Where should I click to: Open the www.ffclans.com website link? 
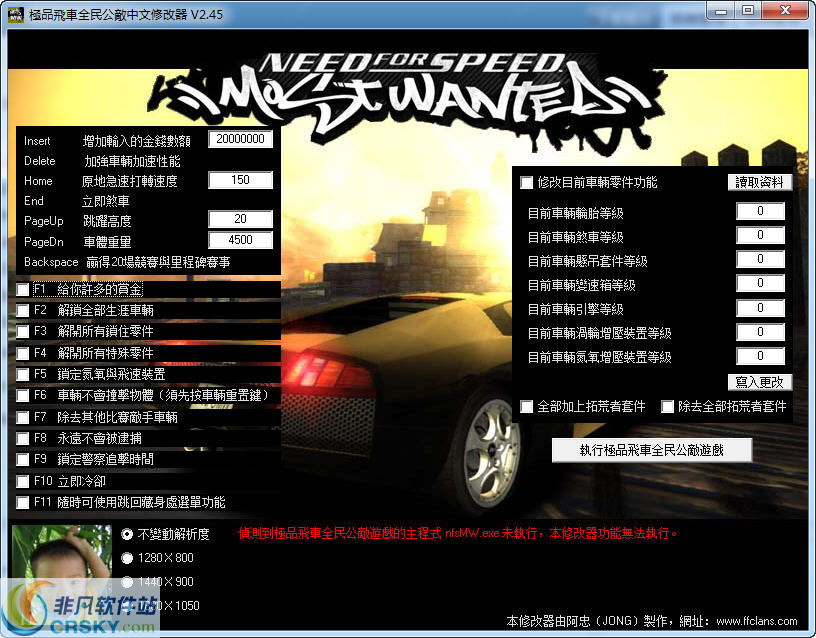click(x=756, y=621)
